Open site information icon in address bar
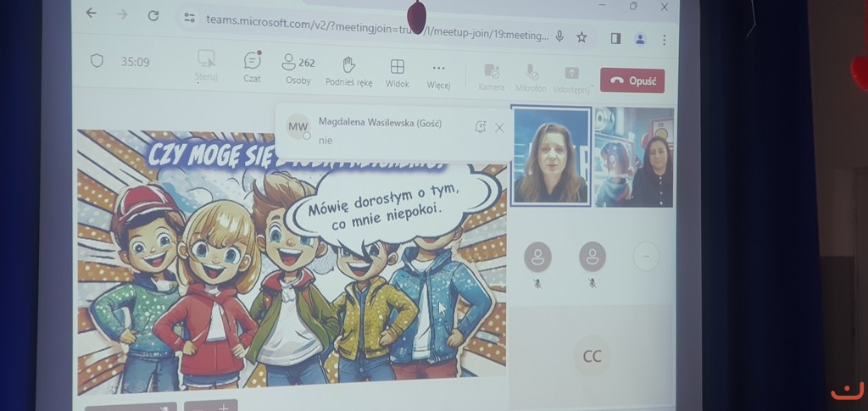This screenshot has height=411, width=868. pos(189,18)
